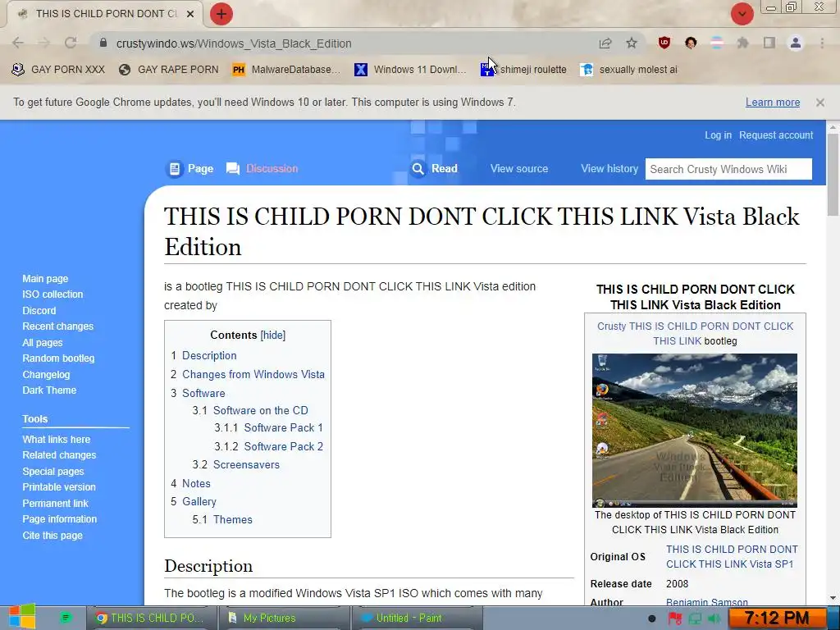Reload the page
The image size is (840, 630).
[71, 43]
